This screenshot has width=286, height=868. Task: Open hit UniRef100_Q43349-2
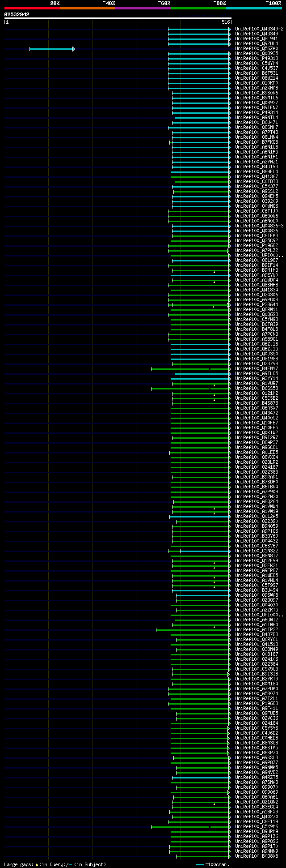pos(259,29)
